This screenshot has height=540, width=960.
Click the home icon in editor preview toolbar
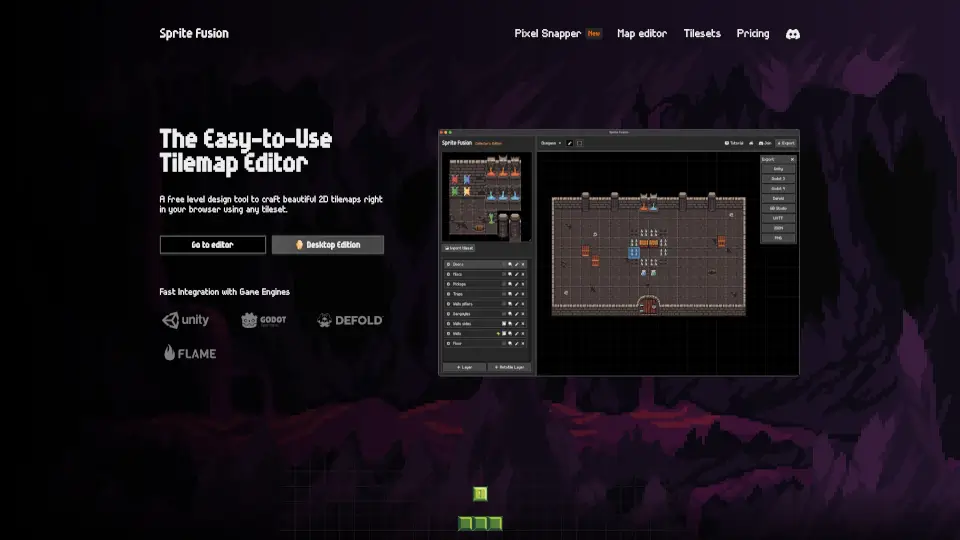point(751,143)
